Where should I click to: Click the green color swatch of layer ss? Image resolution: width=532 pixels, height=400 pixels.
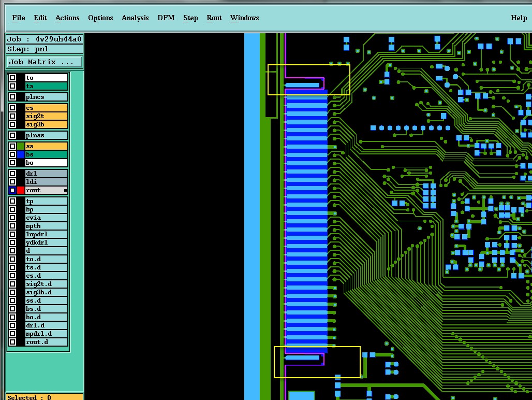coord(21,146)
